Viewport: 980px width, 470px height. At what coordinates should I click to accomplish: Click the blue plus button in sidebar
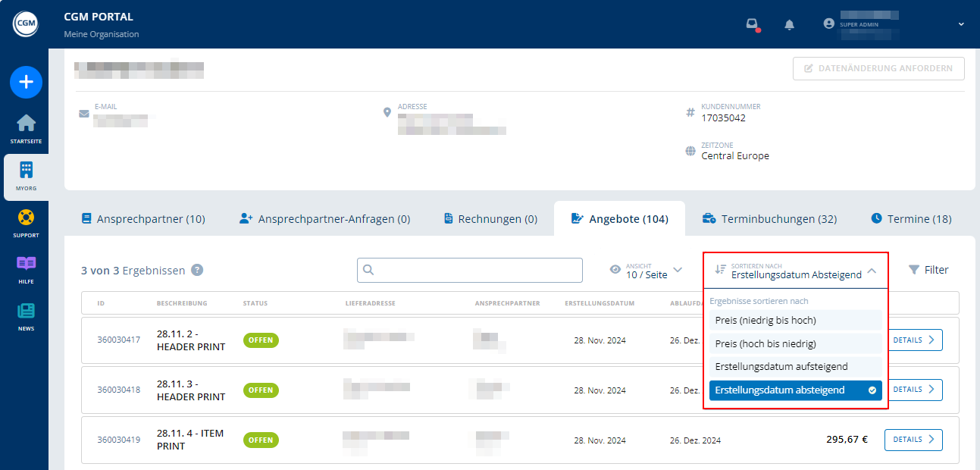pyautogui.click(x=26, y=82)
